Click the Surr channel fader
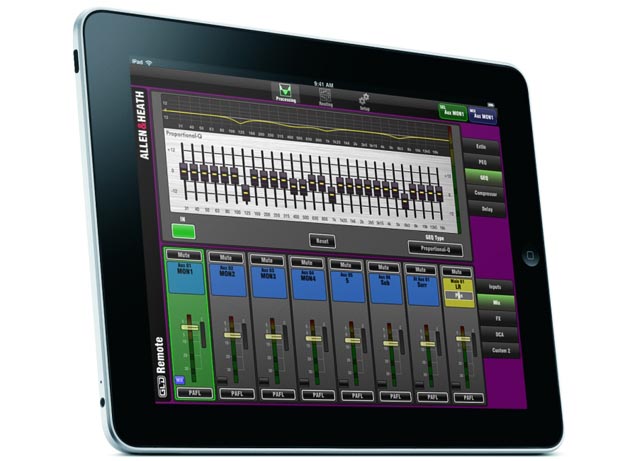The width and height of the screenshot is (630, 461). [428, 344]
